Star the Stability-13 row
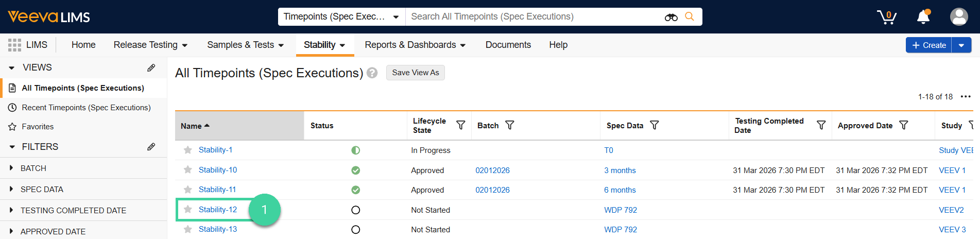The width and height of the screenshot is (980, 239). click(188, 229)
